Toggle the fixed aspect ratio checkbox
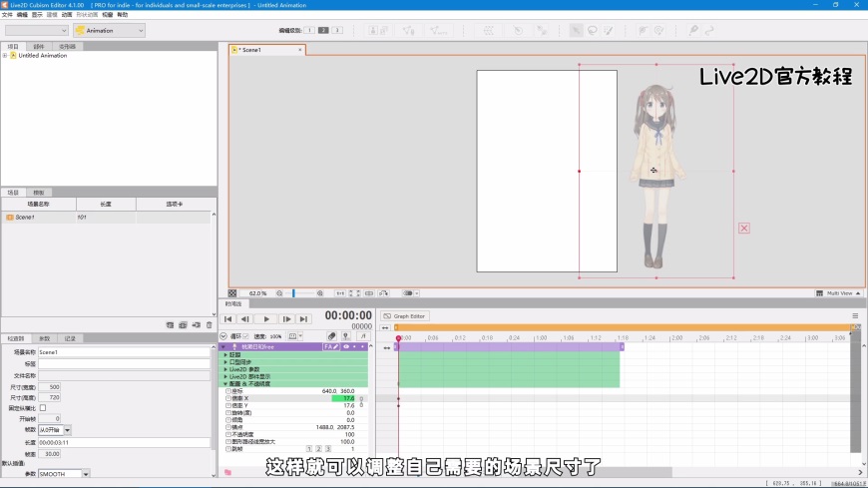Screen dimensions: 868x488 43,408
